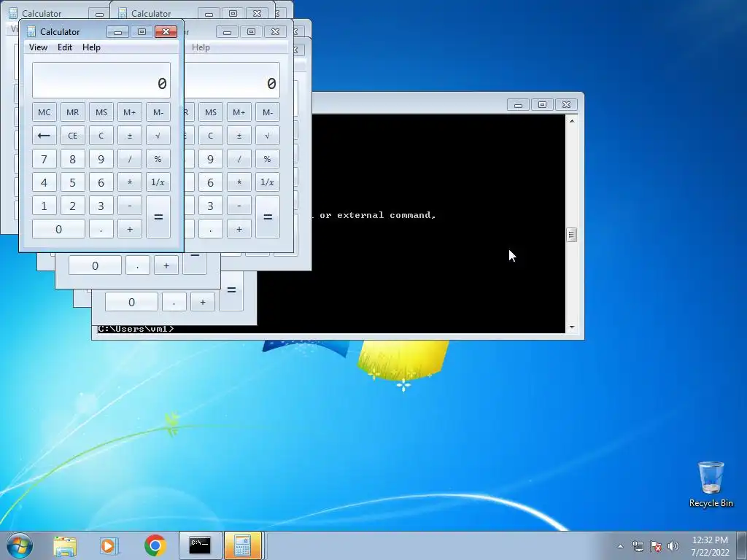
Task: Click digit 4 in front Calculator
Action: [44, 182]
